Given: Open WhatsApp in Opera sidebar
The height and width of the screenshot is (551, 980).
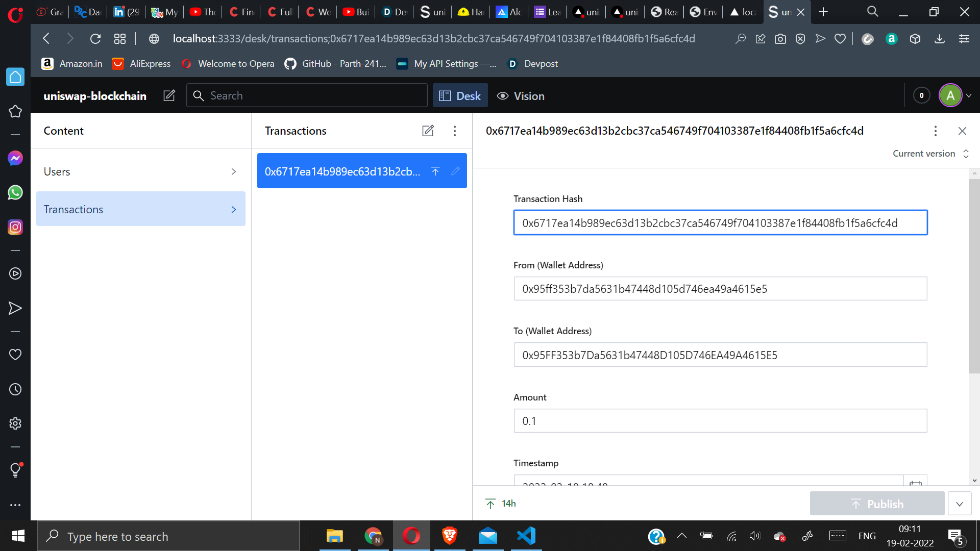Looking at the screenshot, I should pos(15,192).
